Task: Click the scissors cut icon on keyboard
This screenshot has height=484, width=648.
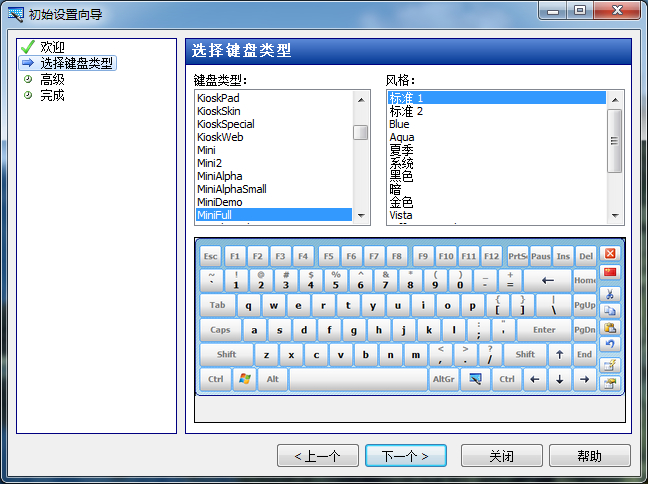Action: coord(610,294)
